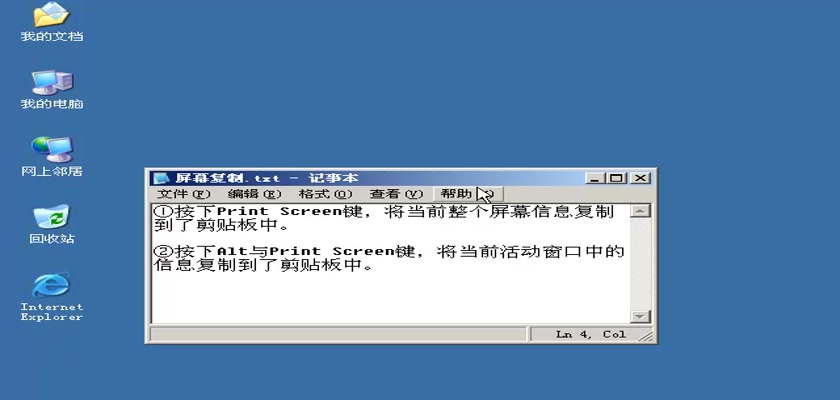Select the Internet Explorer desktop icon
This screenshot has height=400, width=840.
[51, 297]
